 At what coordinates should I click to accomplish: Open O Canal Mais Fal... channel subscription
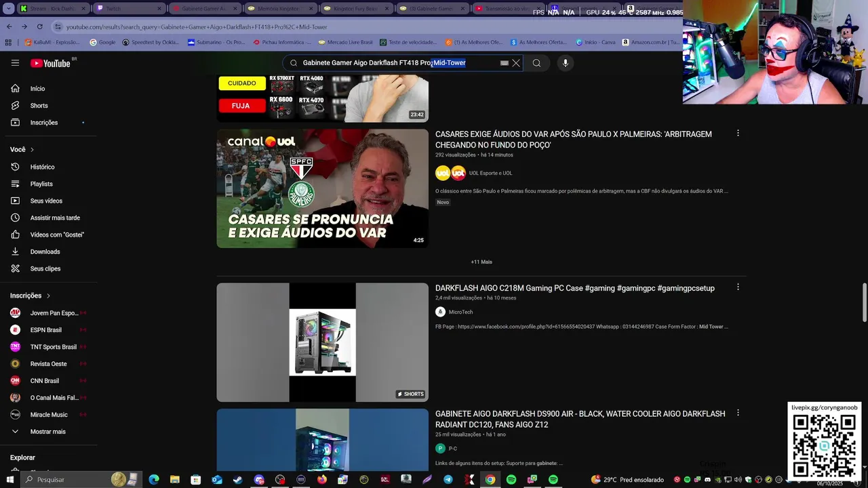click(x=47, y=398)
